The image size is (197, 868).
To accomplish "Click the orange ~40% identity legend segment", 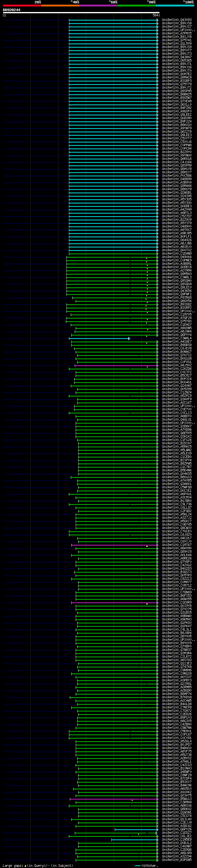I will pos(60,6).
